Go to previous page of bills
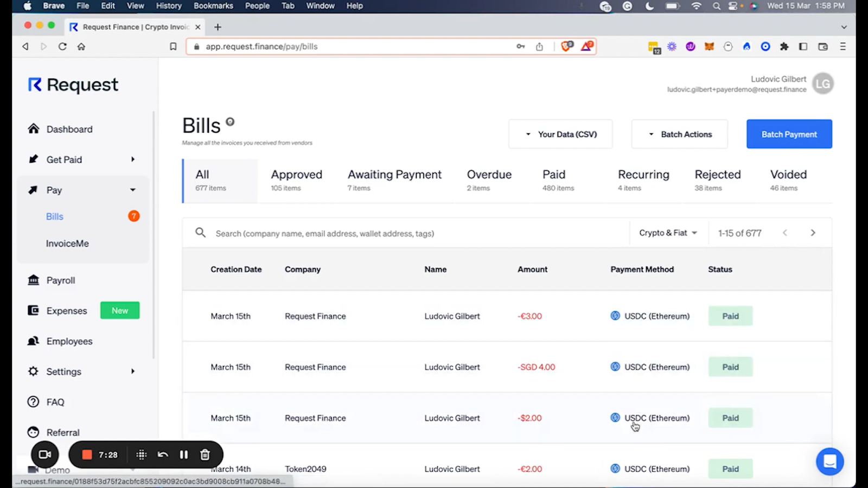This screenshot has height=488, width=868. click(785, 233)
